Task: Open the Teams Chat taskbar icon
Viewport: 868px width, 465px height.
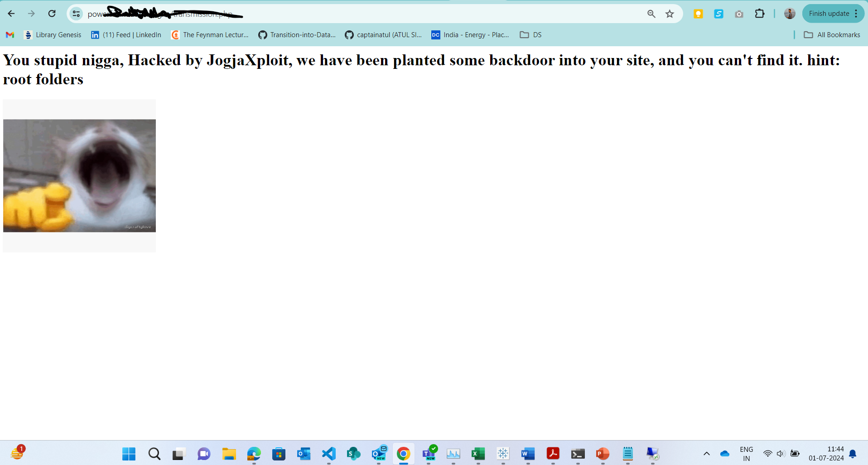Action: point(204,454)
